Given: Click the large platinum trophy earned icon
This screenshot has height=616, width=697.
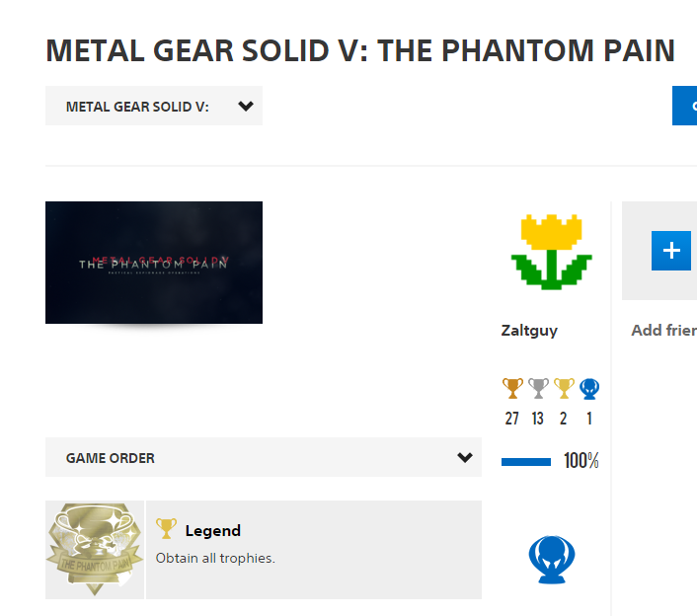Looking at the screenshot, I should point(552,559).
